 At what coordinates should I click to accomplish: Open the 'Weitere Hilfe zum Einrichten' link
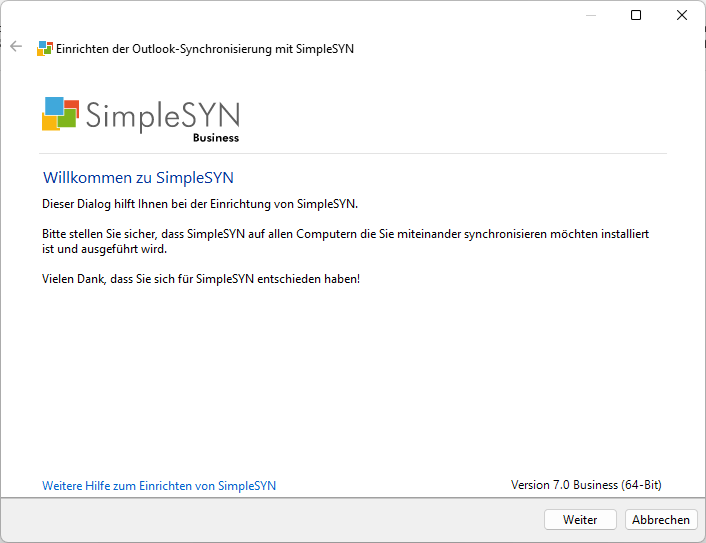tap(159, 486)
